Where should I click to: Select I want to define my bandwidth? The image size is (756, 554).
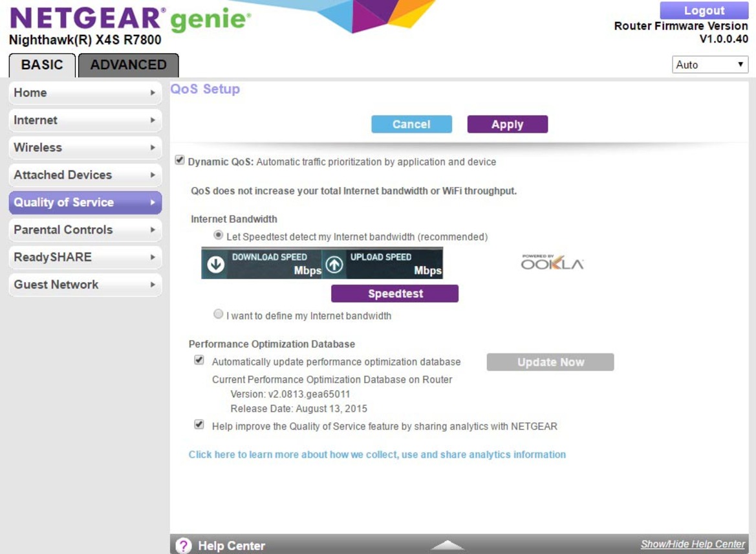click(x=219, y=314)
